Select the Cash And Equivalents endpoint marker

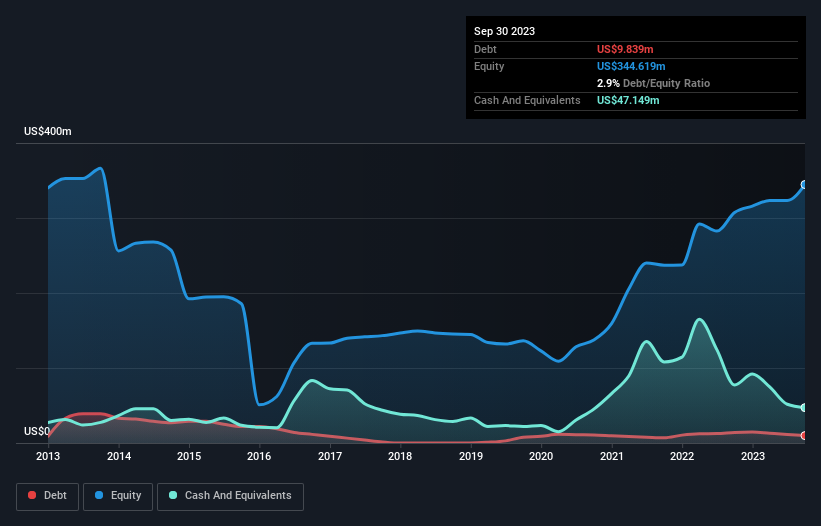pyautogui.click(x=804, y=408)
